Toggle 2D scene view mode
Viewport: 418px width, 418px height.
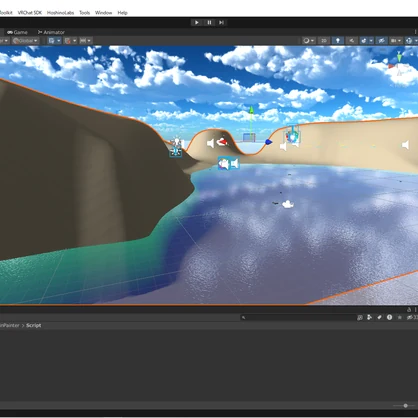tap(324, 41)
